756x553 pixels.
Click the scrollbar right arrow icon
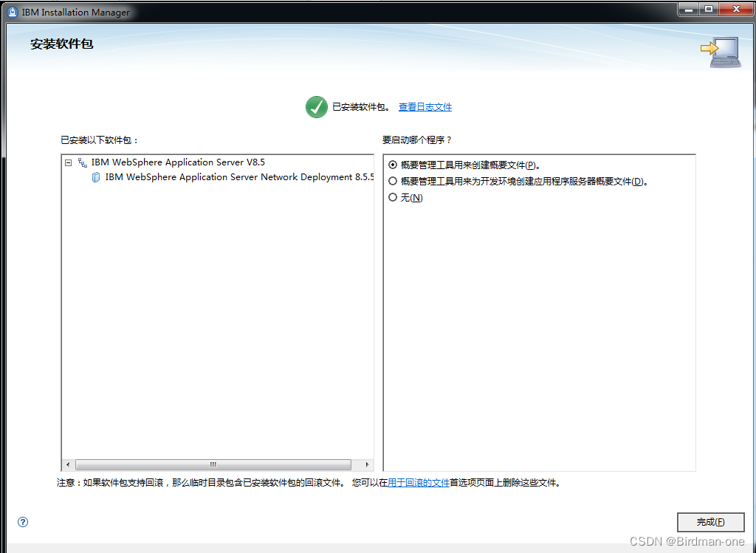[x=368, y=464]
